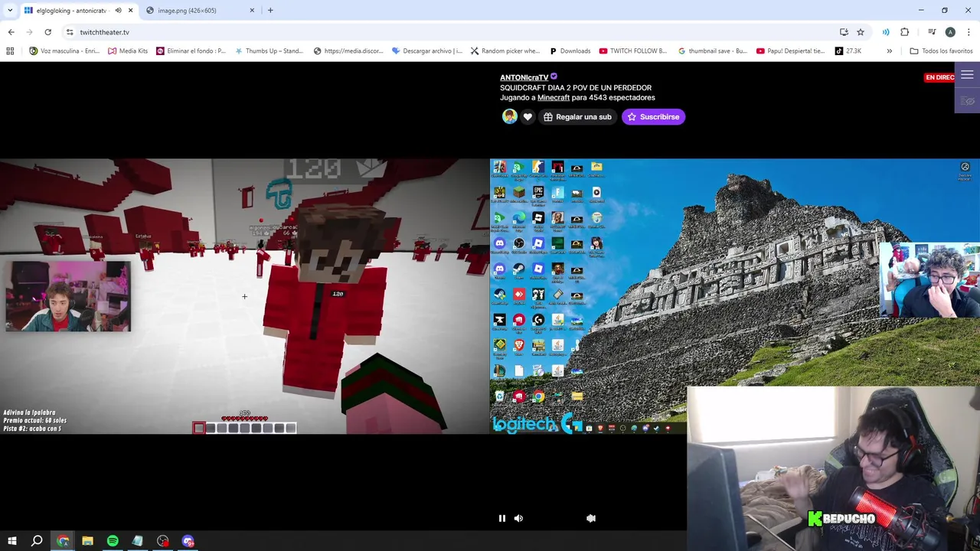Switch to the elglogloking - antonicratv tab
980x551 pixels.
coord(71,11)
